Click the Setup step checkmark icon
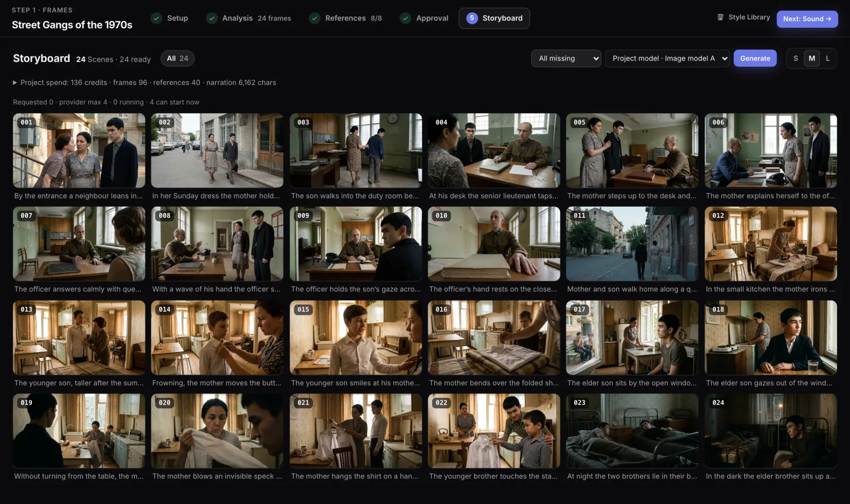This screenshot has height=504, width=850. pyautogui.click(x=156, y=18)
